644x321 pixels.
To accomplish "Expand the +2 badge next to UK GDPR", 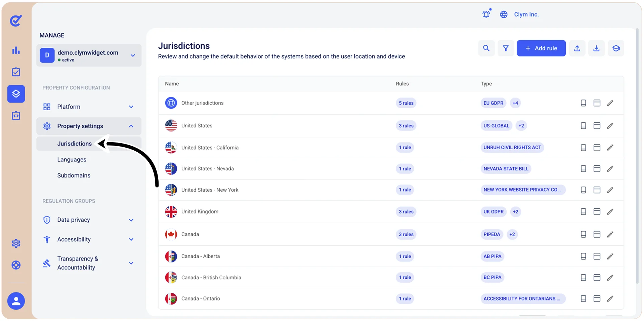I will tap(515, 212).
